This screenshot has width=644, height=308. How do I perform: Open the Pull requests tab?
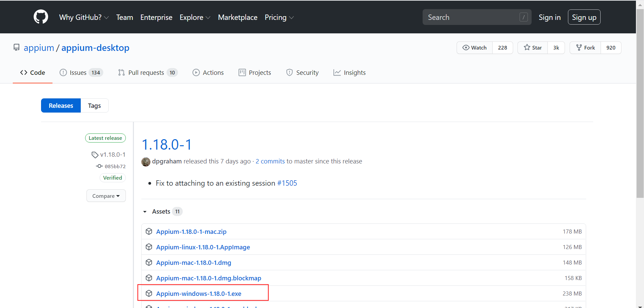tap(148, 72)
